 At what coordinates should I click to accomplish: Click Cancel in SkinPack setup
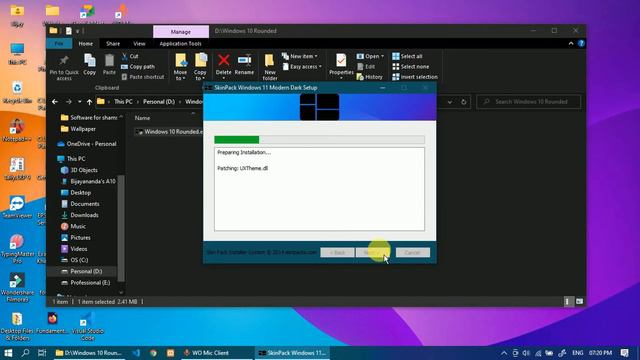coord(412,253)
